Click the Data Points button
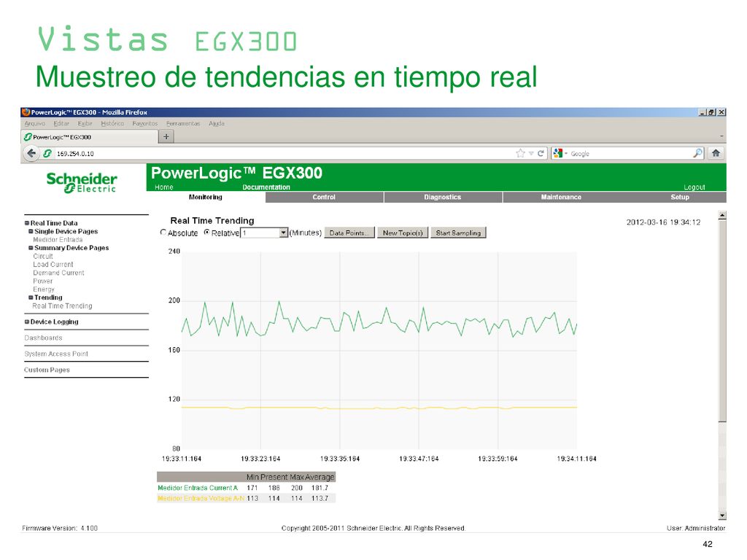The image size is (747, 560). pyautogui.click(x=349, y=233)
